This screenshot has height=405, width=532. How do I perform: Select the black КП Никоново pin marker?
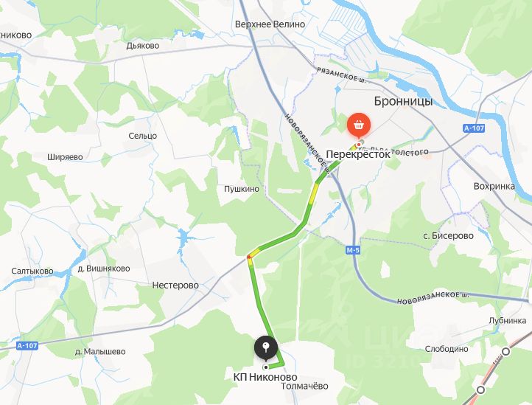click(x=266, y=348)
